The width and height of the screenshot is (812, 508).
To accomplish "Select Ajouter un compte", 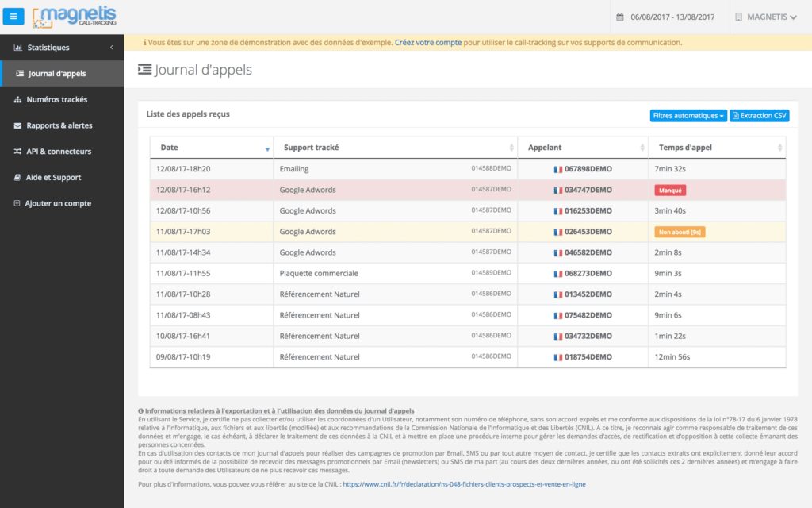I will pos(62,203).
